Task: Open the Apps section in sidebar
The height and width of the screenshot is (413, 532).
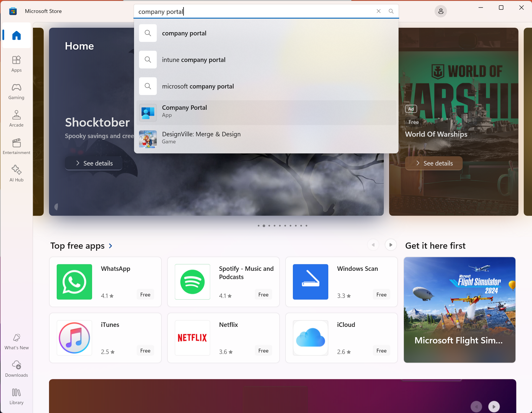Action: 17,64
